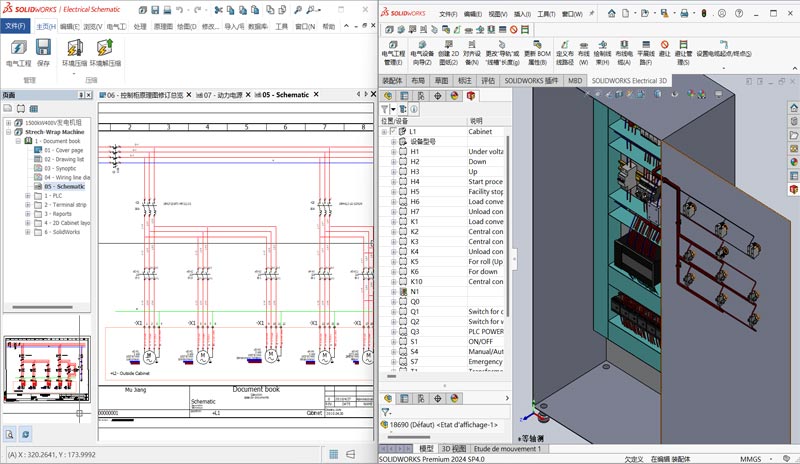The height and width of the screenshot is (464, 800).
Task: Click horizontal scrollbar under Schematic pages tree
Action: [x=42, y=307]
